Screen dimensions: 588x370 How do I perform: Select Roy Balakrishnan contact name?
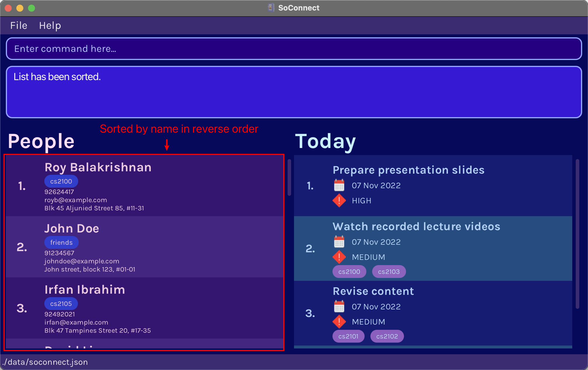(98, 168)
